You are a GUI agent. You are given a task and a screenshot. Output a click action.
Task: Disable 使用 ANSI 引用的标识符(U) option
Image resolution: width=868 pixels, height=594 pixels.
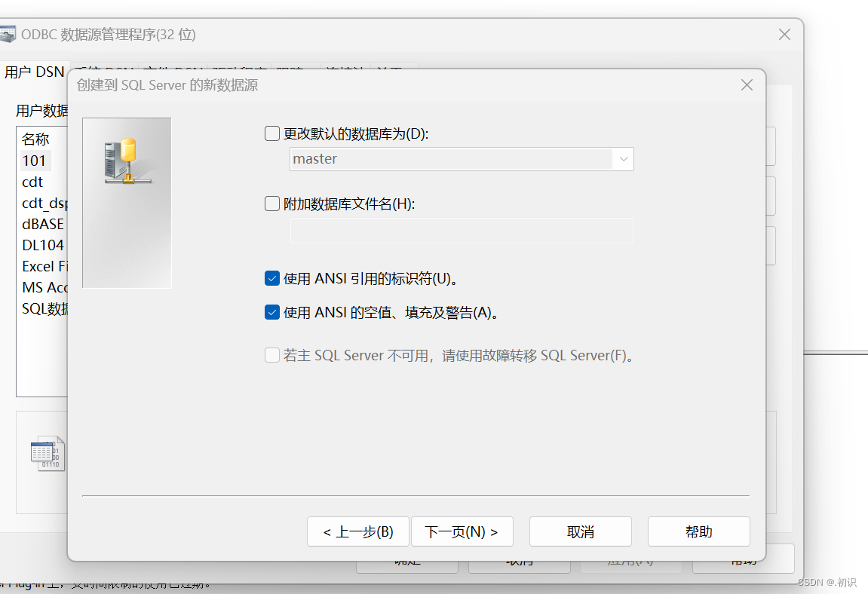point(271,277)
